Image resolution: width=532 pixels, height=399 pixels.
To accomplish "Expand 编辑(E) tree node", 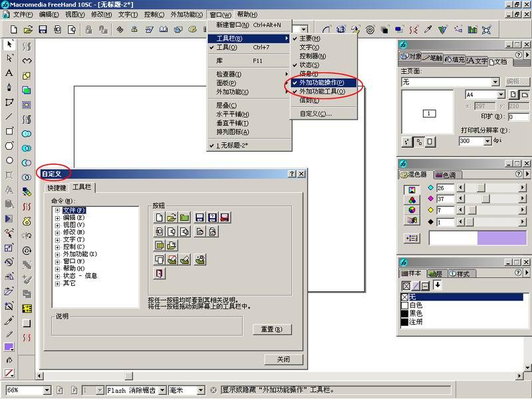I will 57,218.
